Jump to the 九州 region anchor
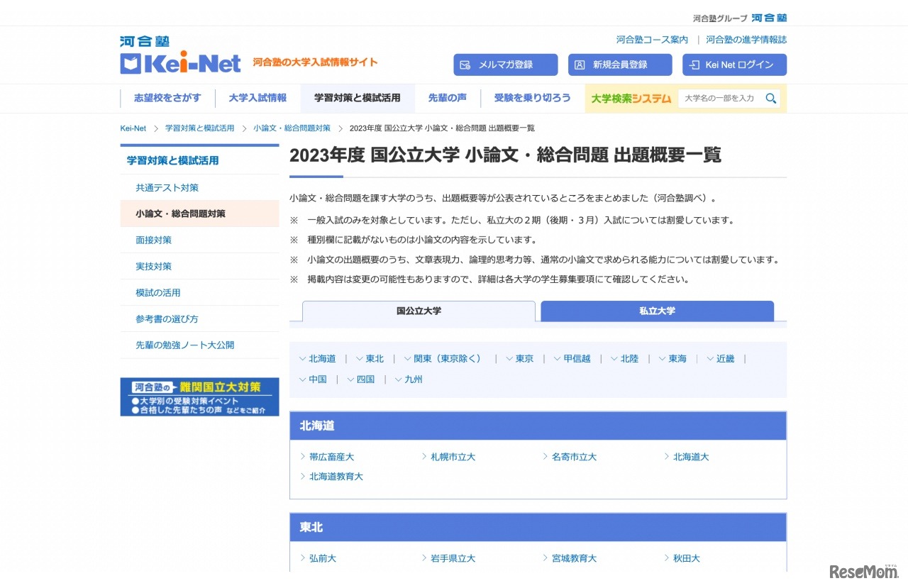 coord(413,379)
